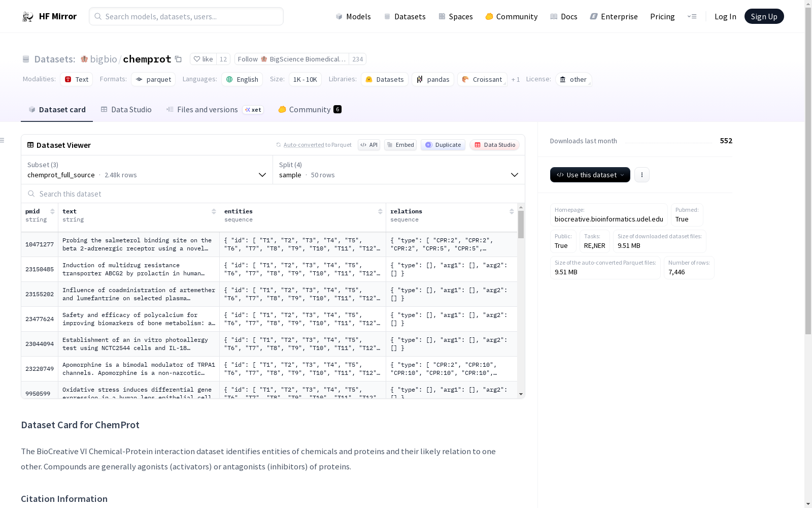Focus the models and datasets search box
This screenshot has width=812, height=508.
186,16
